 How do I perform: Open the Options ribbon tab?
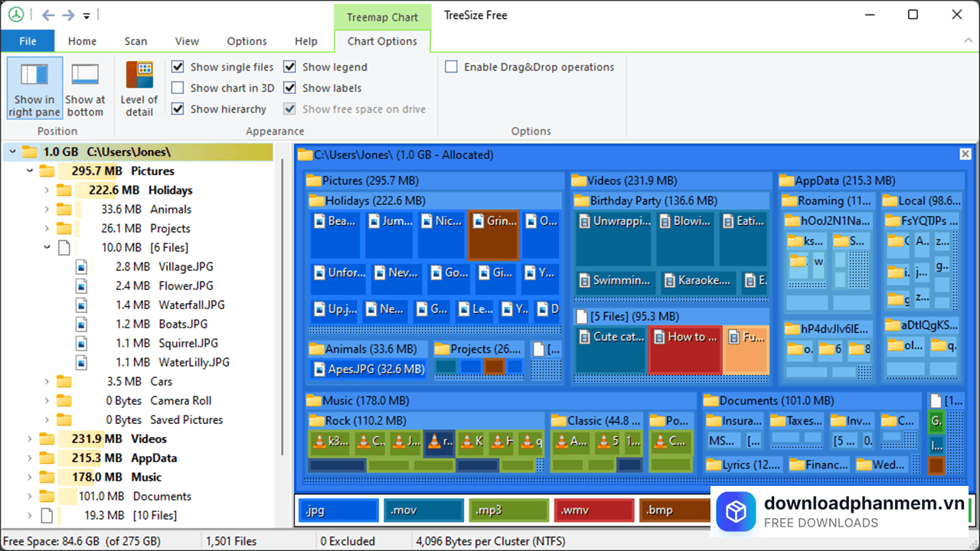click(x=247, y=41)
